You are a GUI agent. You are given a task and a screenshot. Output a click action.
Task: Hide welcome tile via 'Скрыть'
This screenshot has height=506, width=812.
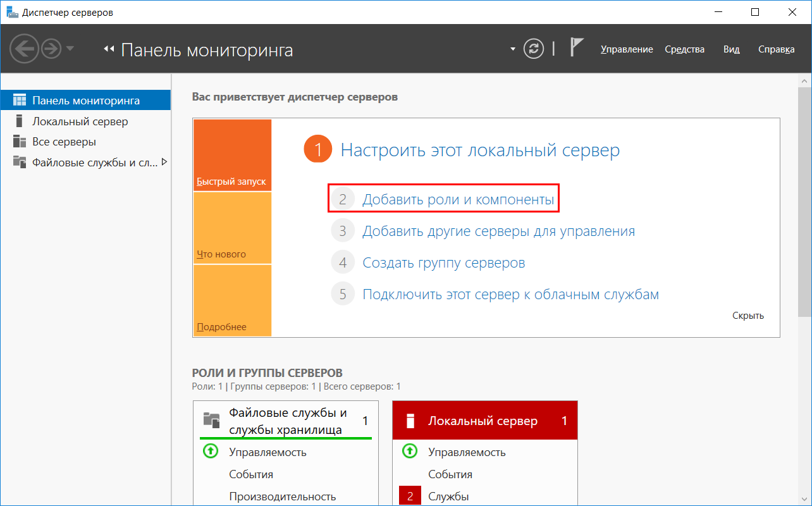pos(747,316)
